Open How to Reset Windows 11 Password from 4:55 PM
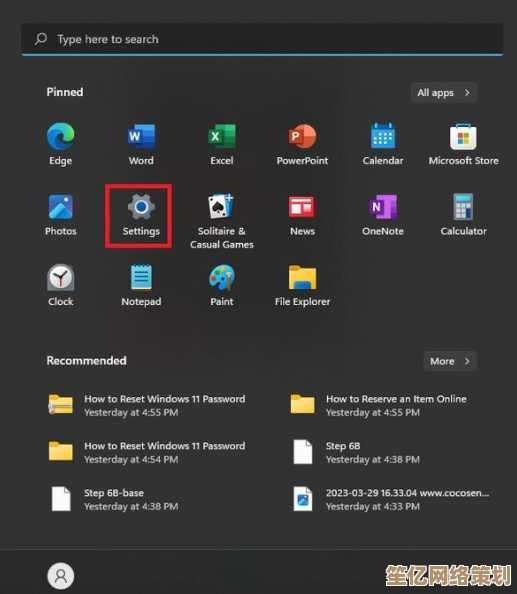Image resolution: width=517 pixels, height=594 pixels. click(147, 405)
